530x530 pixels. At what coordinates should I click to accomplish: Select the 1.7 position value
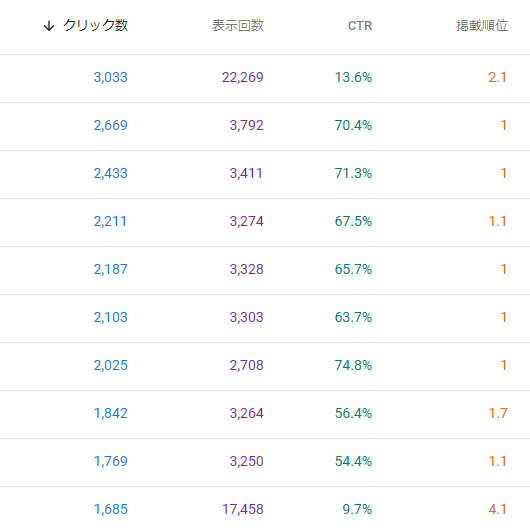coord(498,413)
